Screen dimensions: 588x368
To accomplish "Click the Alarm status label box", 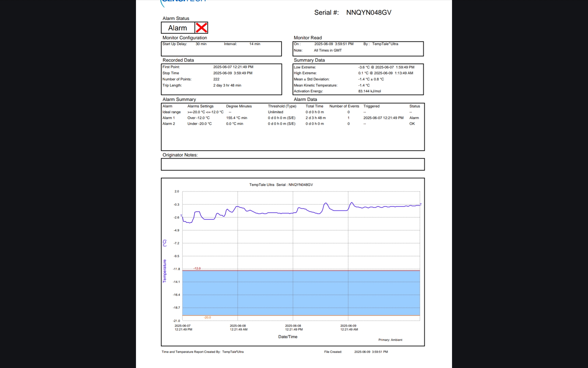I will 178,28.
